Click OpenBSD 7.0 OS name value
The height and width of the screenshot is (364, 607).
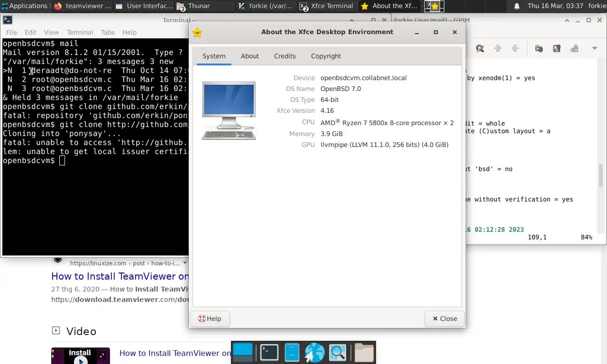pyautogui.click(x=340, y=89)
